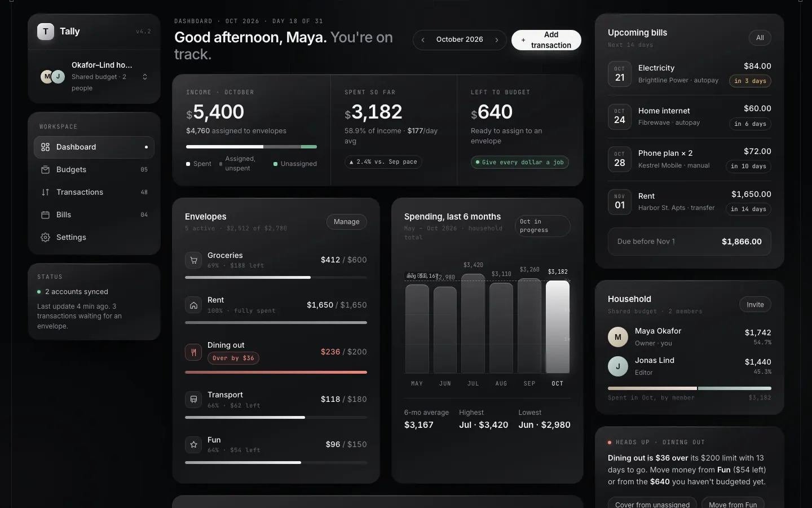Viewport: 812px width, 508px height.
Task: Click the Add transaction button
Action: pyautogui.click(x=546, y=40)
